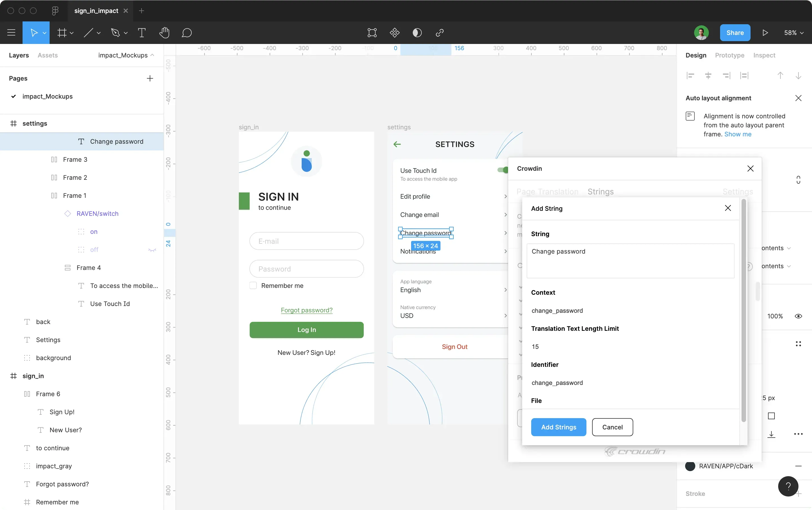Open the Strings tab in Crowdin
Image resolution: width=812 pixels, height=510 pixels.
point(601,191)
